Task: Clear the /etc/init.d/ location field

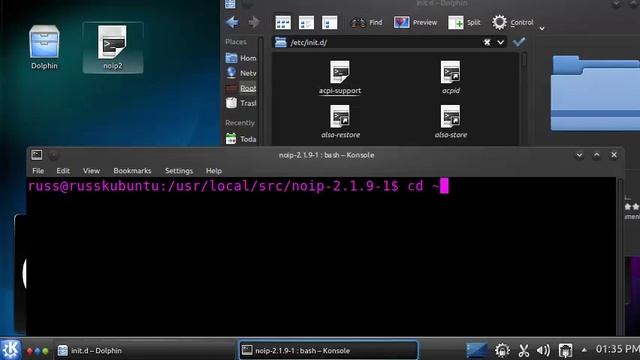Action: [x=487, y=42]
